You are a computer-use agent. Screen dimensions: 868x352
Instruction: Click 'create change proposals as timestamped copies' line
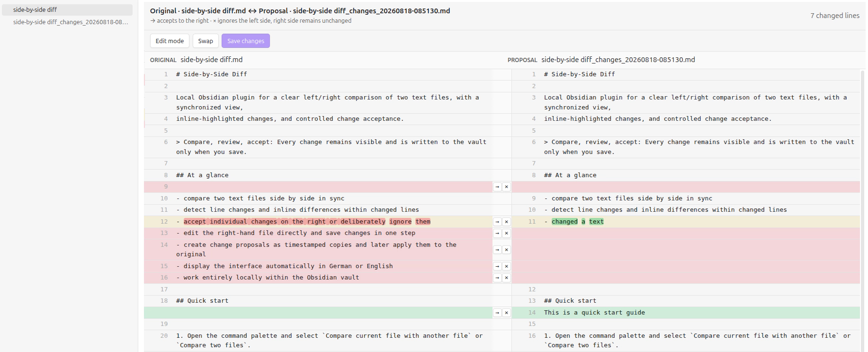(x=316, y=250)
